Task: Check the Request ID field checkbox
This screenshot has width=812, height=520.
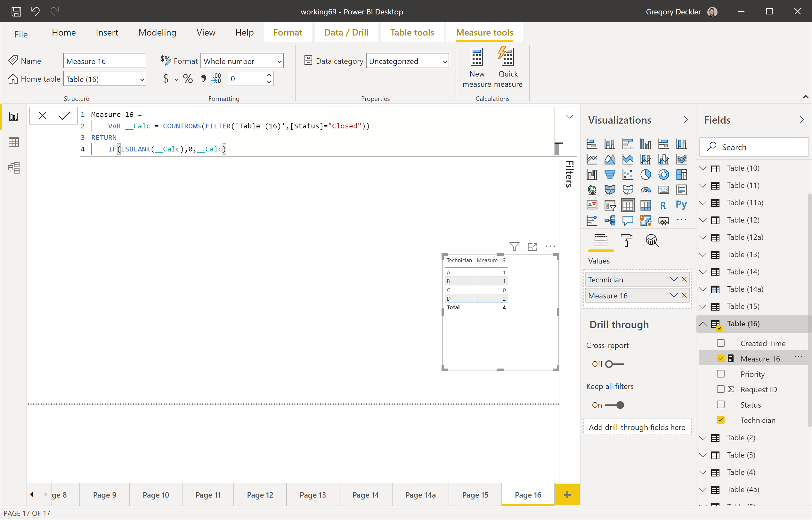Action: click(x=721, y=389)
